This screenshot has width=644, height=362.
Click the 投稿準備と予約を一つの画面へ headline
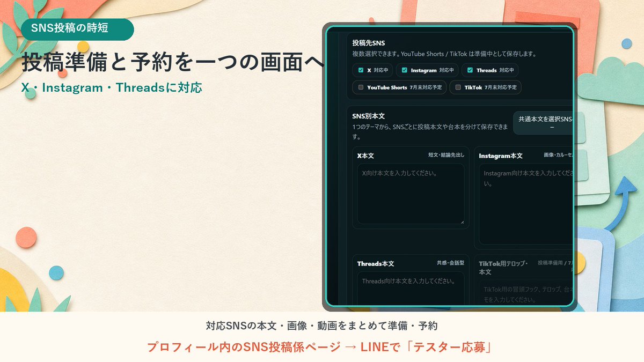pyautogui.click(x=173, y=63)
